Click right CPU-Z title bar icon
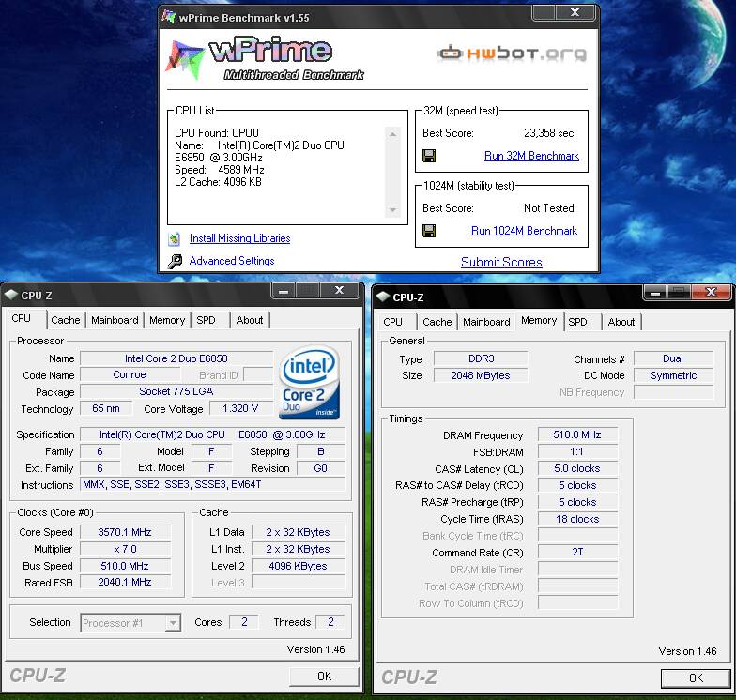The height and width of the screenshot is (700, 736). pos(383,297)
